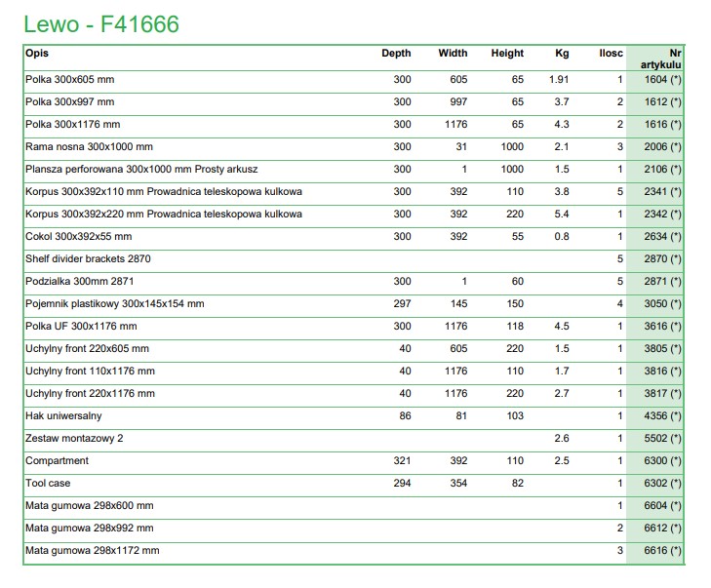Select row 'Rama nosna 300x1000 mm'
This screenshot has width=711, height=588.
tap(354, 147)
